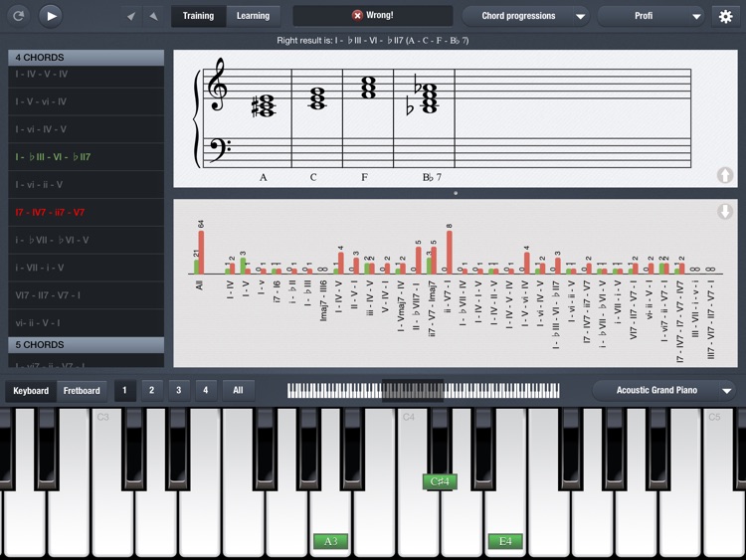
Task: Switch to Fretboard view
Action: click(82, 391)
